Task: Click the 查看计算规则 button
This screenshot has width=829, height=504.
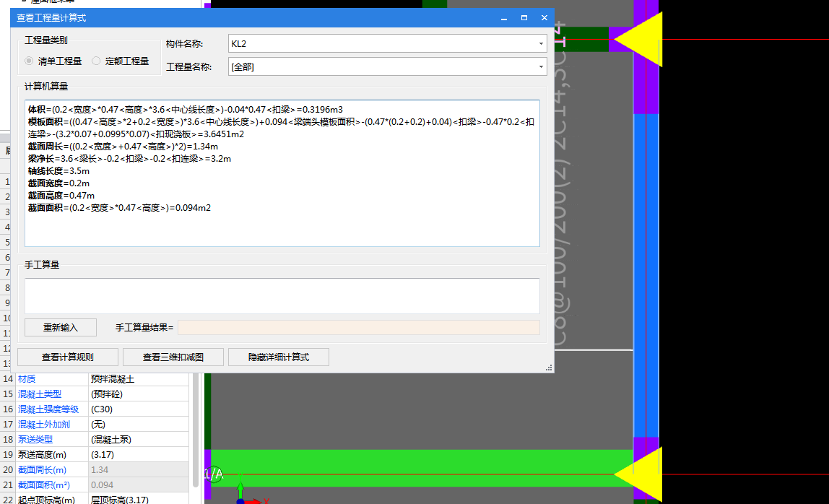Action: pyautogui.click(x=68, y=357)
